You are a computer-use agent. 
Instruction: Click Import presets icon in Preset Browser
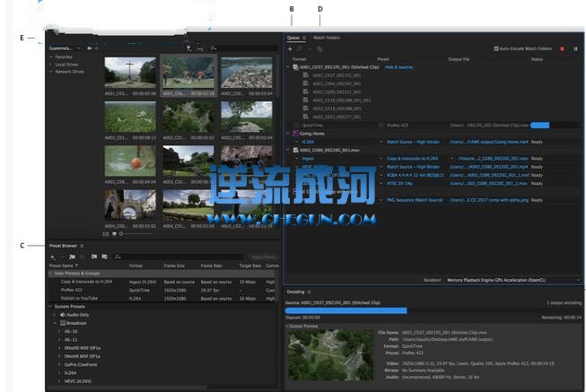(x=94, y=257)
